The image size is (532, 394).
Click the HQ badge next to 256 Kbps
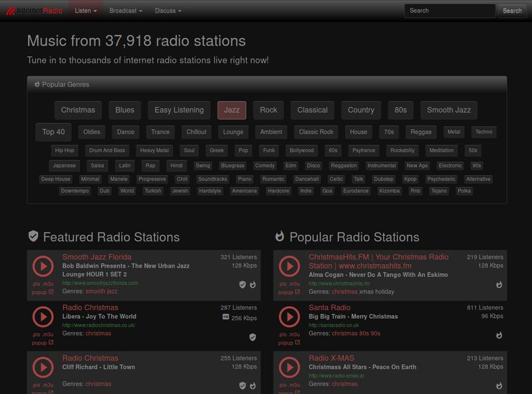pyautogui.click(x=225, y=317)
